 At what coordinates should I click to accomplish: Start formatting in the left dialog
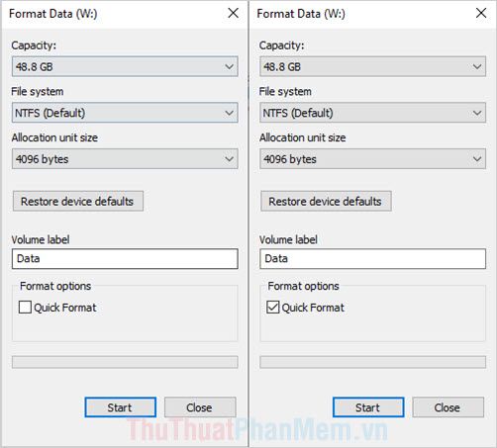point(120,407)
